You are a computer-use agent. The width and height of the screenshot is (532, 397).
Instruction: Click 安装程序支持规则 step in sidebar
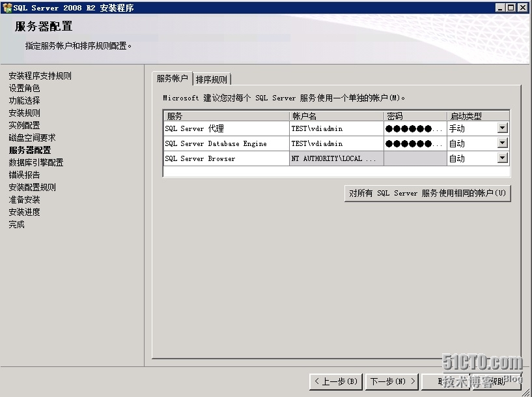(40, 76)
